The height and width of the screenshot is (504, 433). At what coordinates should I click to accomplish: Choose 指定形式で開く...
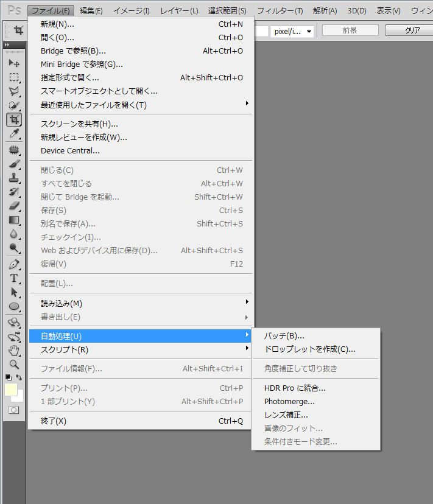(x=141, y=77)
